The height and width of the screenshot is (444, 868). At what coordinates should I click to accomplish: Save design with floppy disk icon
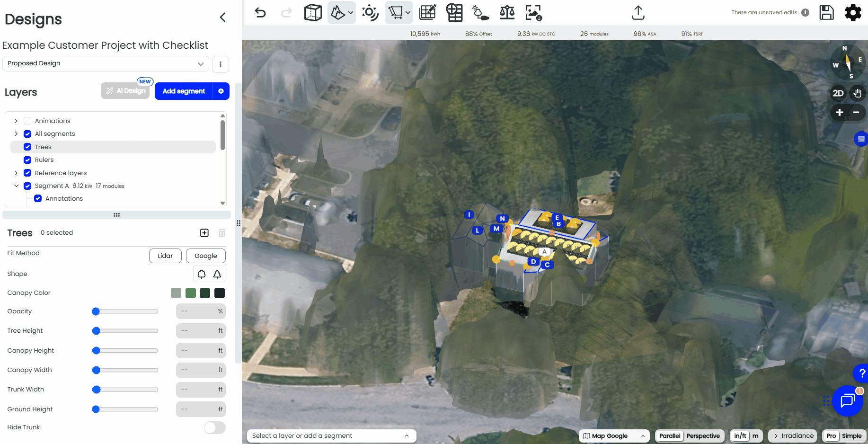[826, 13]
